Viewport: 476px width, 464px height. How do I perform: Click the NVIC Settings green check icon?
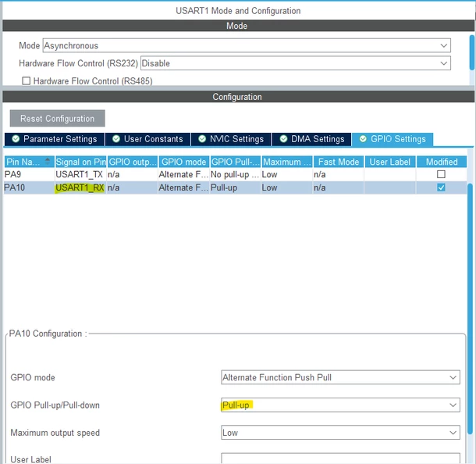pyautogui.click(x=202, y=139)
